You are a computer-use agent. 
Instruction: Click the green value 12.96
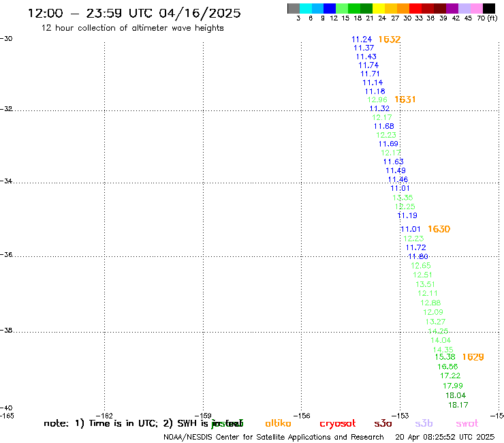pos(377,100)
